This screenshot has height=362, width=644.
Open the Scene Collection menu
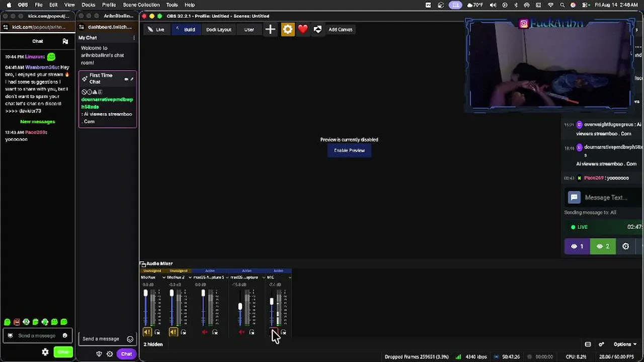[141, 5]
